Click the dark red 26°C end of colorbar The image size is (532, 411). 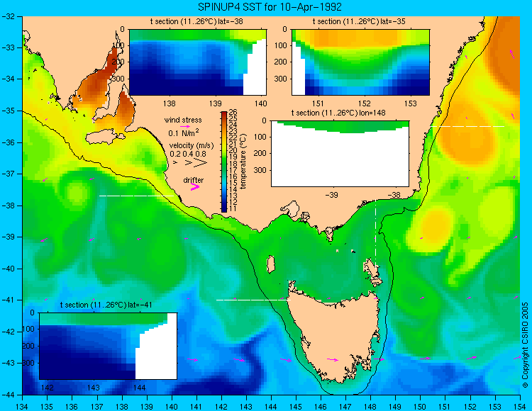pos(224,115)
